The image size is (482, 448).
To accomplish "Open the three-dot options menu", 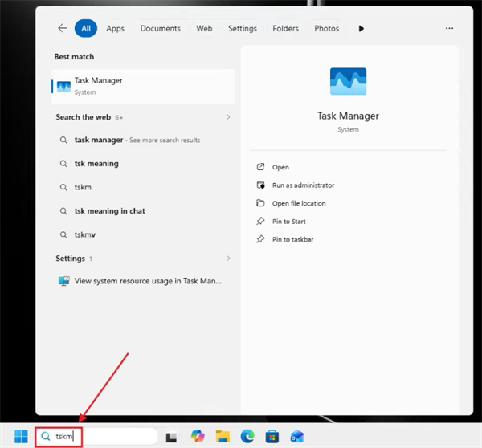I will click(x=449, y=28).
